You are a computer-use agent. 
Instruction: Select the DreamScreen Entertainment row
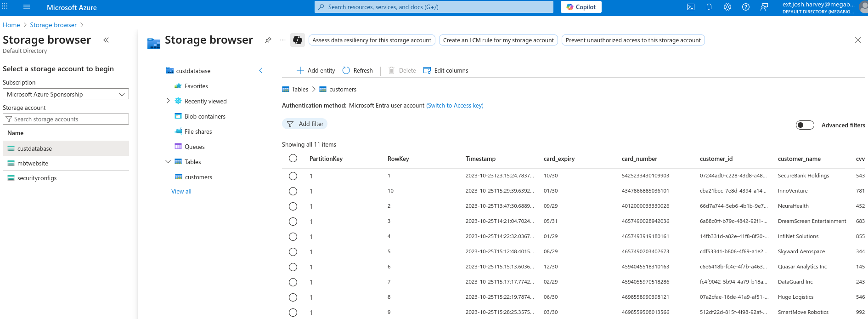click(x=293, y=222)
